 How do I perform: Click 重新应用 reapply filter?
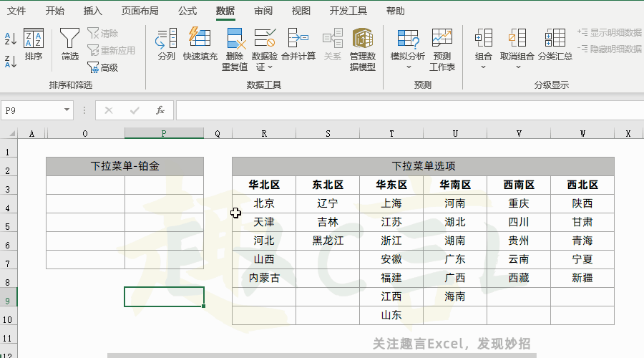coord(112,50)
